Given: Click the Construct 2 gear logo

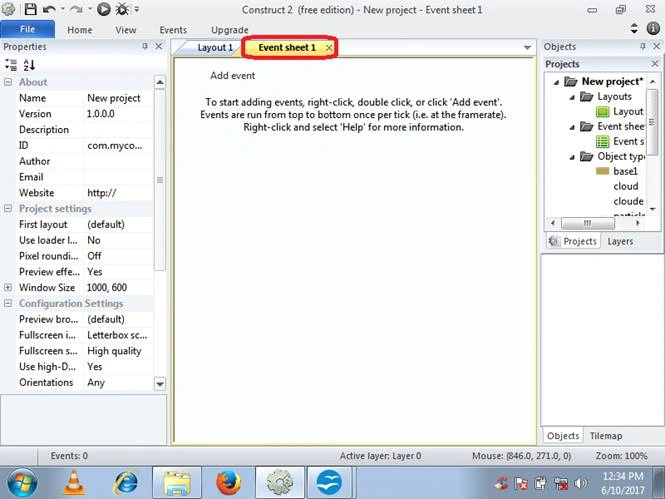Looking at the screenshot, I should point(8,9).
